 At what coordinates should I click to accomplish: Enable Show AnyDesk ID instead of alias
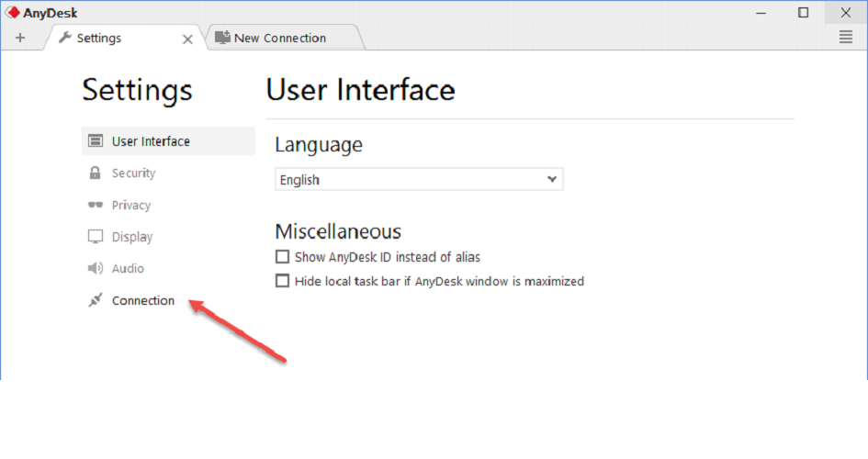pos(283,258)
